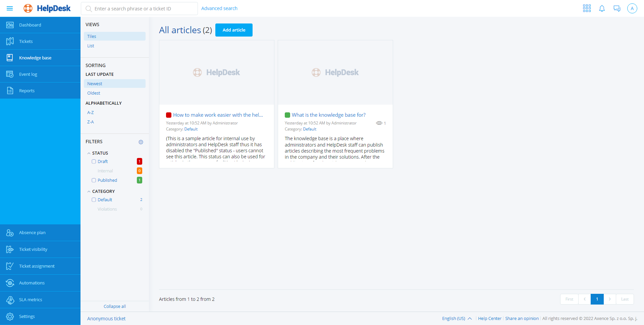The image size is (644, 325).
Task: Click the Add article button
Action: (234, 30)
